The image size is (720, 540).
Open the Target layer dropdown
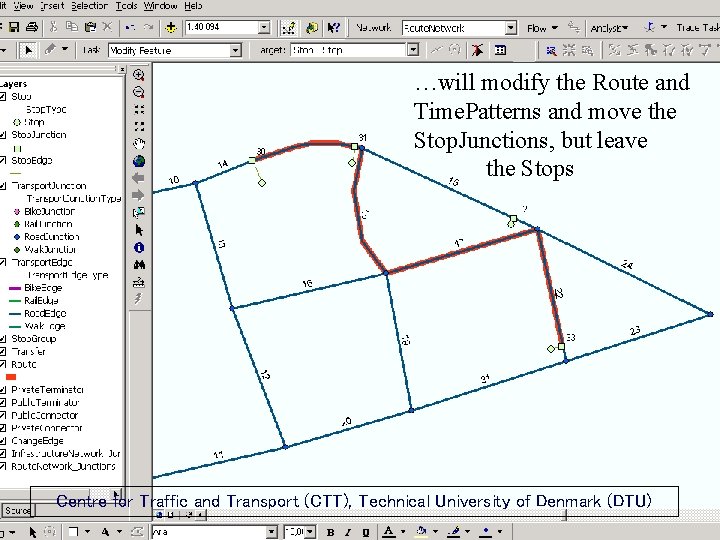(x=413, y=50)
